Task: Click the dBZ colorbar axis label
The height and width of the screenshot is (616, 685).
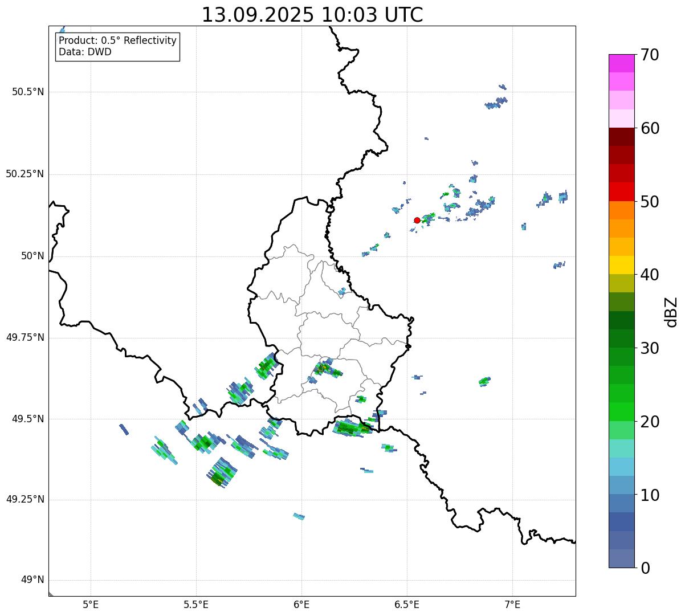Action: pyautogui.click(x=671, y=312)
